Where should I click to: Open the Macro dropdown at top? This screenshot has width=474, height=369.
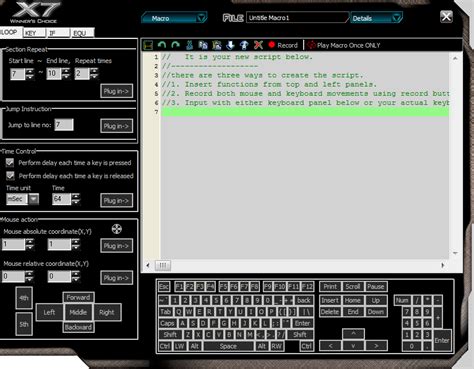[x=174, y=18]
